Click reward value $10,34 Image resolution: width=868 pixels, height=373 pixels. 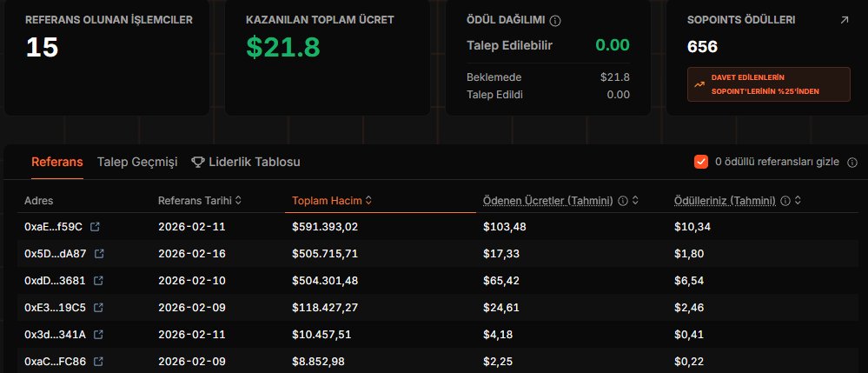(x=692, y=227)
